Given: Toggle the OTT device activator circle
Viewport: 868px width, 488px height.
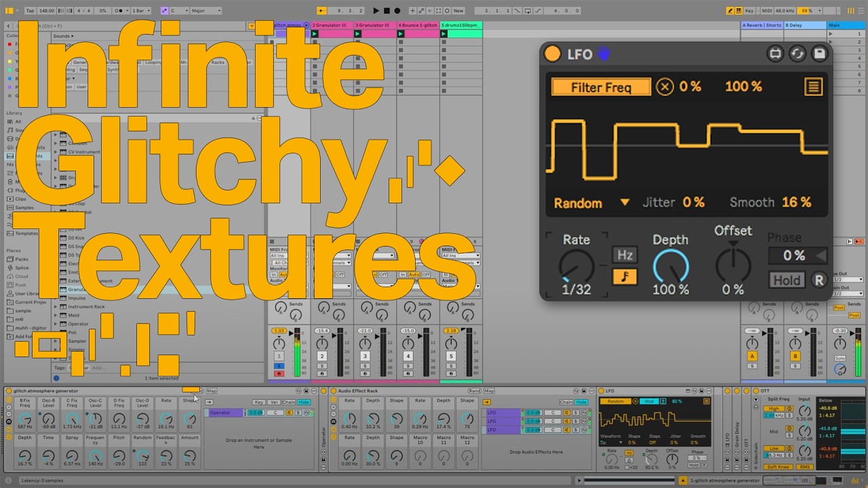Looking at the screenshot, I should click(x=757, y=391).
